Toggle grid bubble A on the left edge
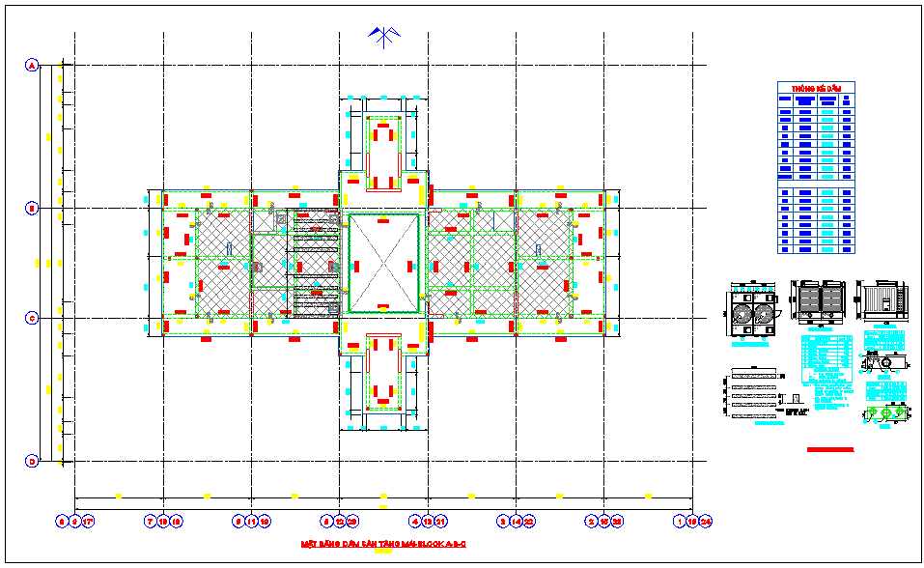This screenshot has height=568, width=924. 32,67
